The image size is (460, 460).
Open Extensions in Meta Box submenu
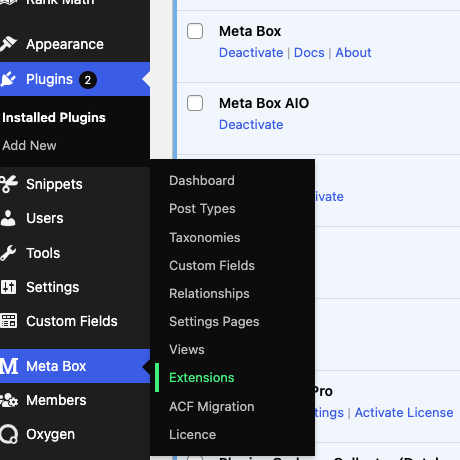tap(202, 378)
